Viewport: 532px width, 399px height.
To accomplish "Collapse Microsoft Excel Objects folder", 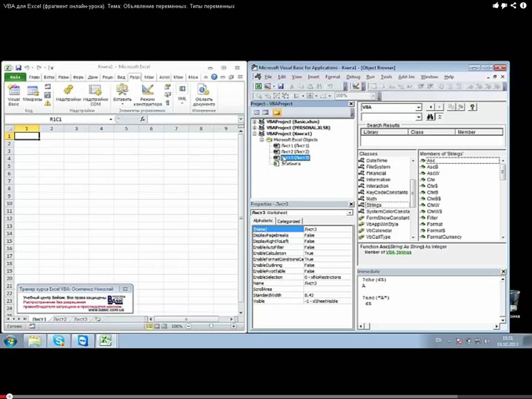I will tap(261, 140).
